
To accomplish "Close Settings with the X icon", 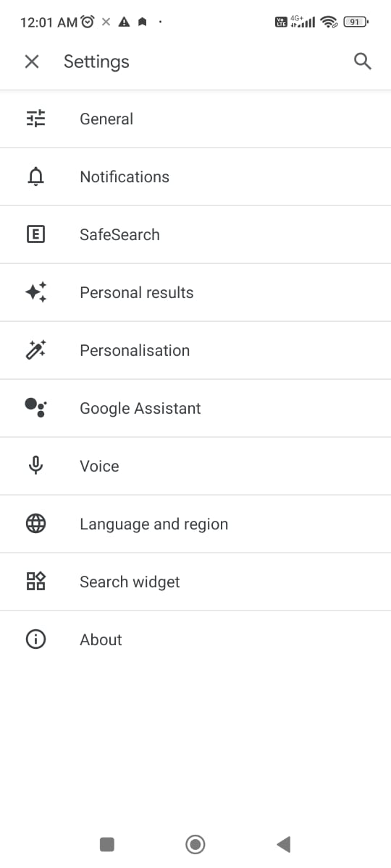I will coord(32,61).
